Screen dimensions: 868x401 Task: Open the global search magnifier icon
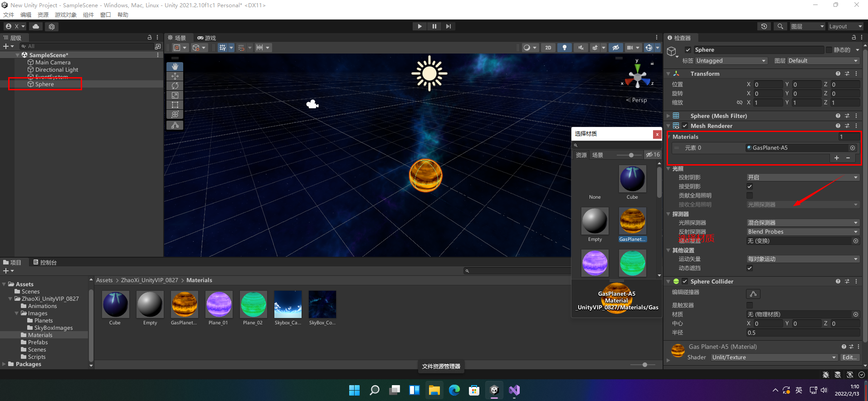pyautogui.click(x=780, y=26)
